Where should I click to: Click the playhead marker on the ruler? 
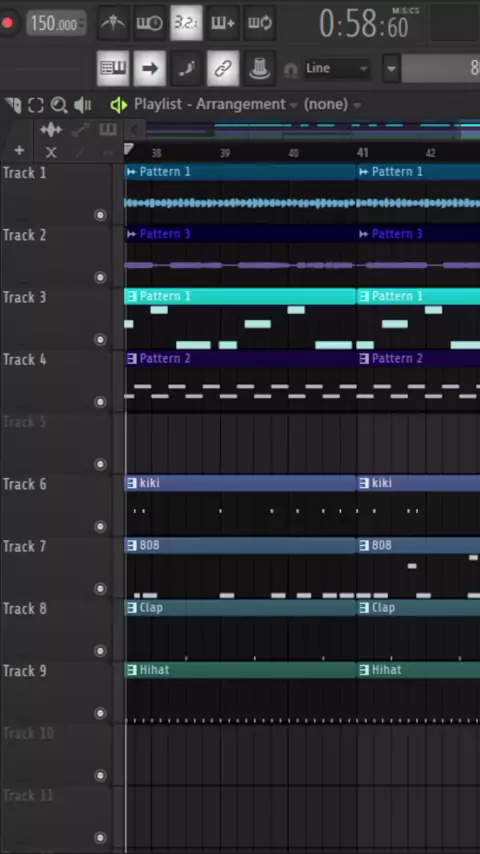(129, 149)
